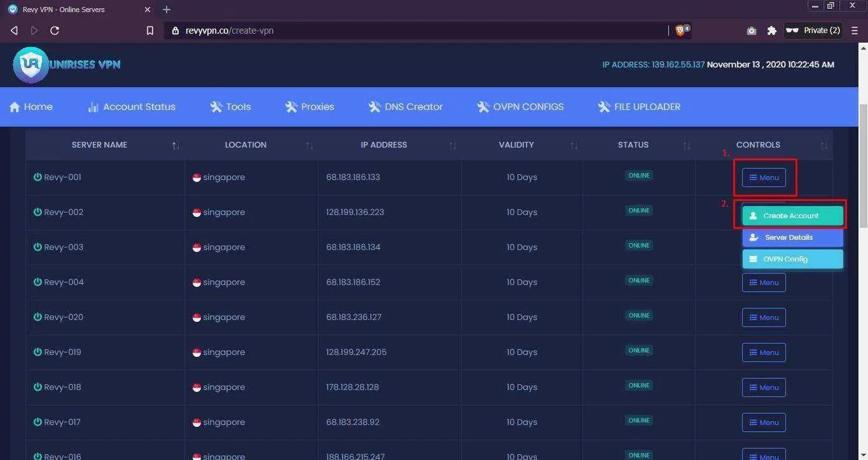The width and height of the screenshot is (868, 460).
Task: Click the Private (2) window indicator button
Action: point(813,31)
